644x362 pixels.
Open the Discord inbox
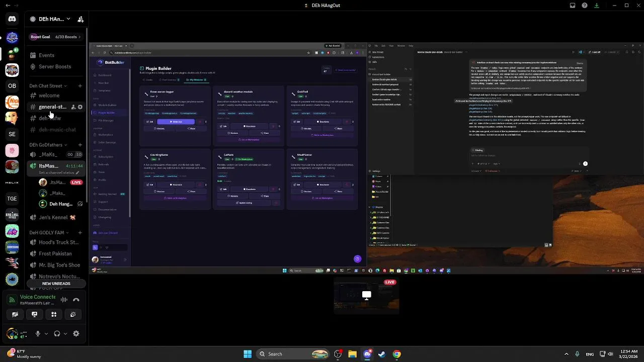coord(573,6)
